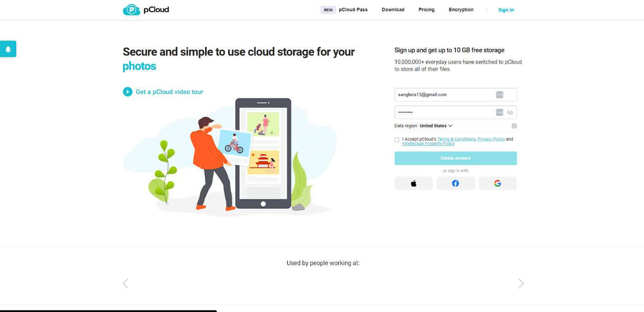This screenshot has height=312, width=644.
Task: Sign in with Apple
Action: coord(414,184)
